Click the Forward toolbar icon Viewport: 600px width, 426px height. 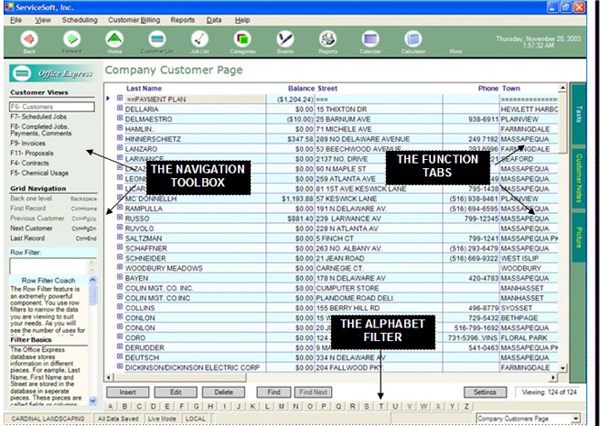point(72,39)
